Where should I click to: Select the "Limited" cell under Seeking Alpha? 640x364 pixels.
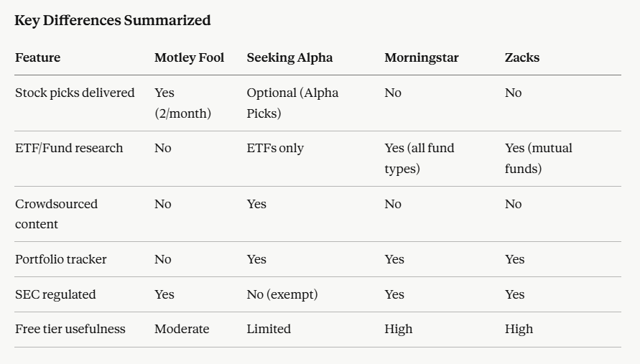(269, 329)
